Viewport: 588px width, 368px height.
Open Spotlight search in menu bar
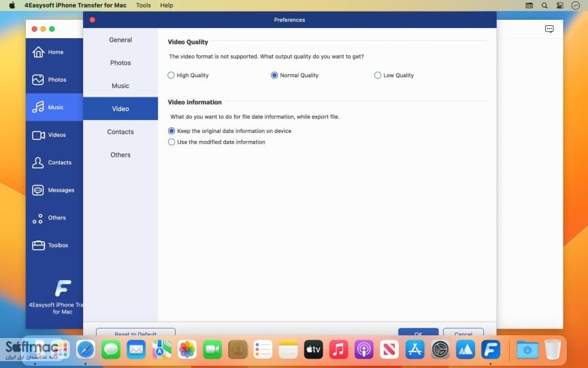point(544,5)
